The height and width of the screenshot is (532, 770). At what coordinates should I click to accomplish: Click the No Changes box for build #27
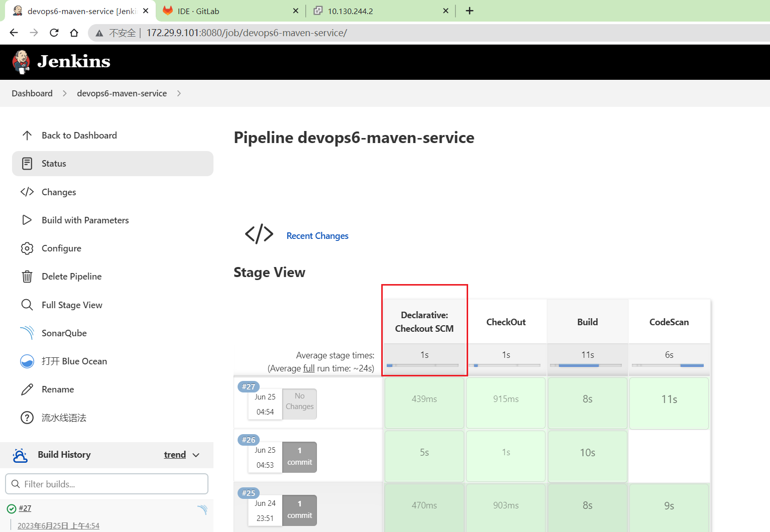pos(299,404)
